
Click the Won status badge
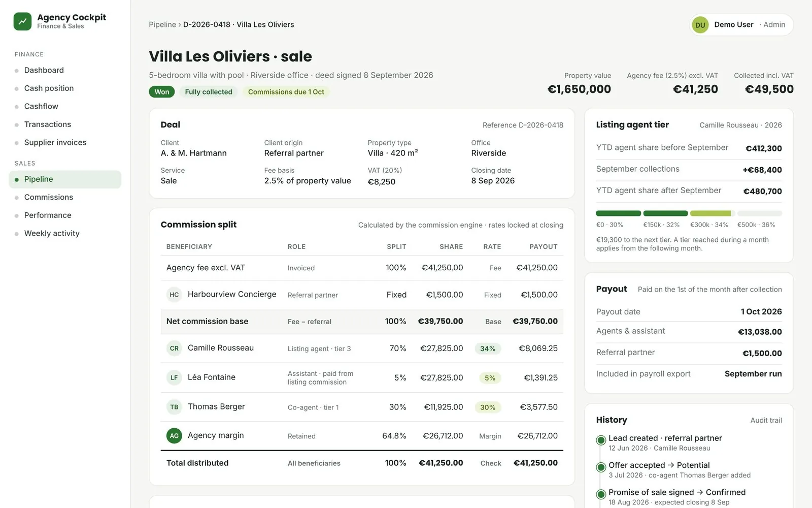[162, 92]
